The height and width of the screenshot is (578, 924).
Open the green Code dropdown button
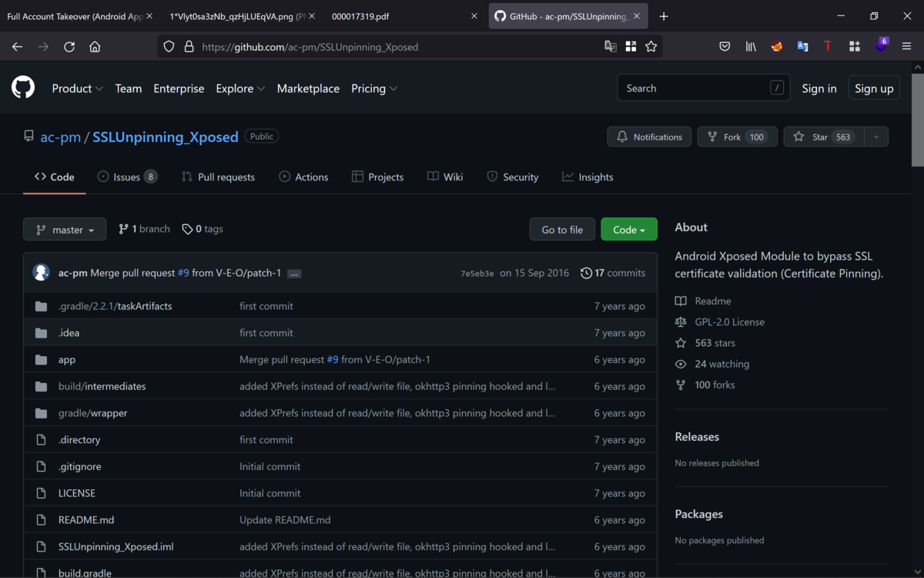629,230
